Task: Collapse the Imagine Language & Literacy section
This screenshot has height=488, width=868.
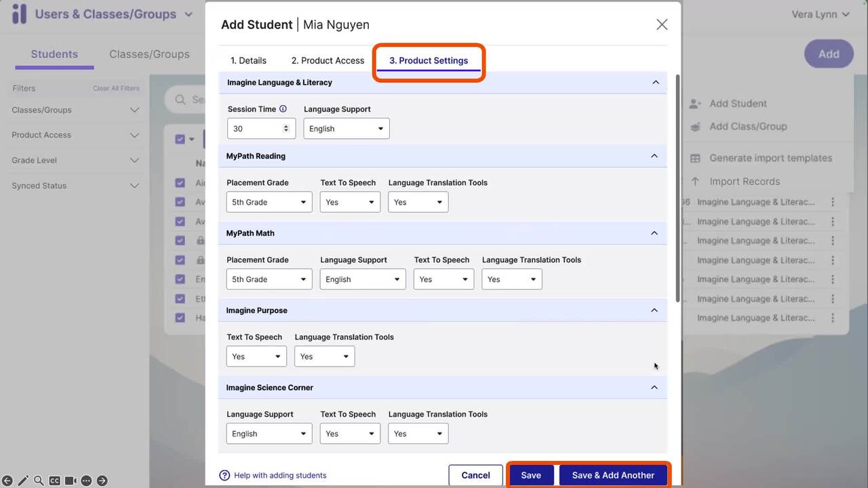Action: (x=655, y=83)
